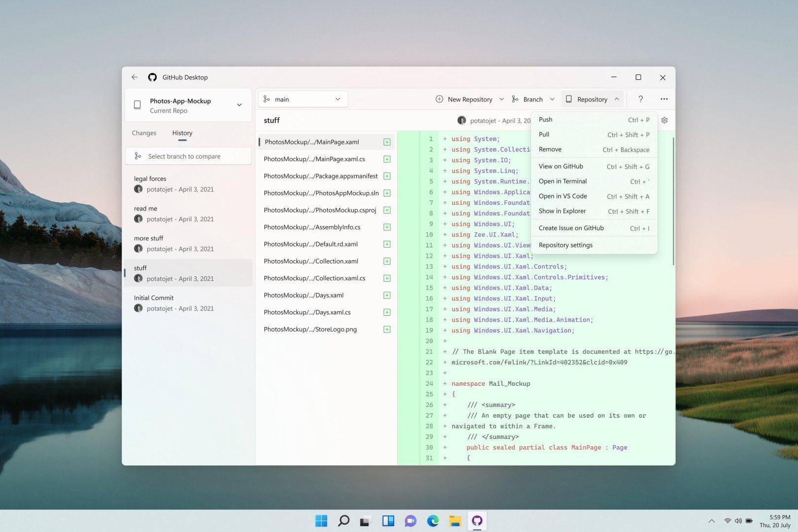Click the commit author avatar beside stuff header
The image size is (798, 532).
pos(462,120)
